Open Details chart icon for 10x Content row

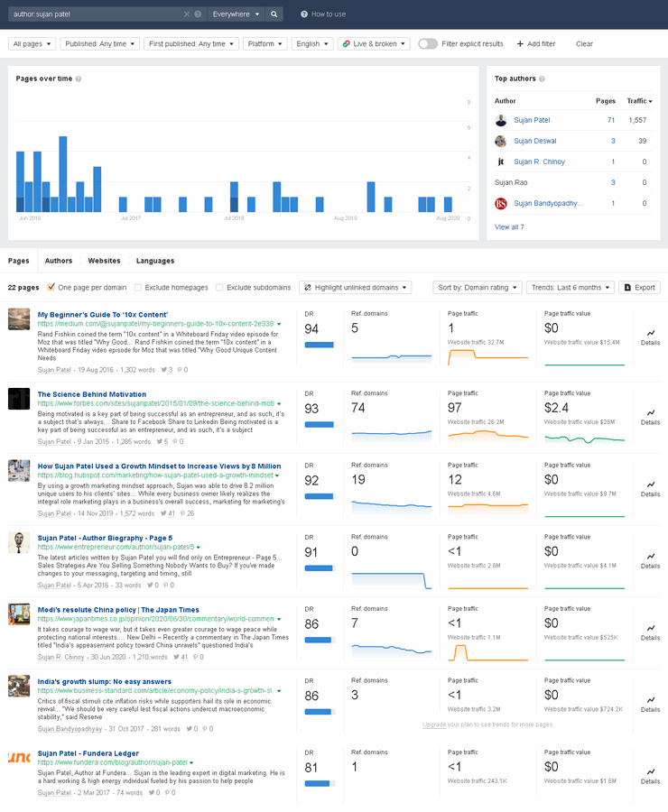[650, 333]
